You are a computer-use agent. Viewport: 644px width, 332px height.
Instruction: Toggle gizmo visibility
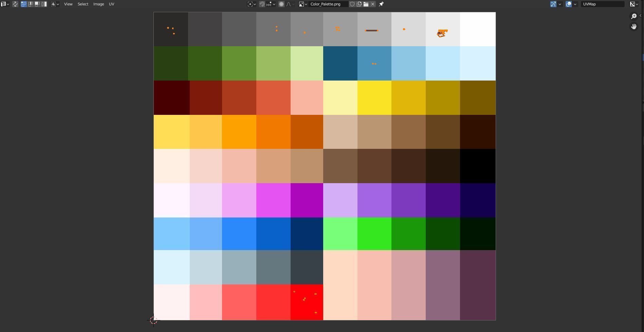coord(553,4)
